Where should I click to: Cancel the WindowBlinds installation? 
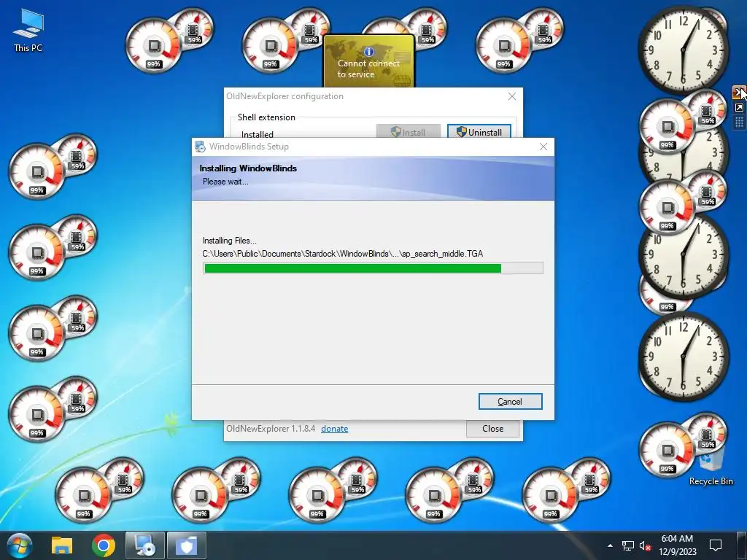point(510,402)
